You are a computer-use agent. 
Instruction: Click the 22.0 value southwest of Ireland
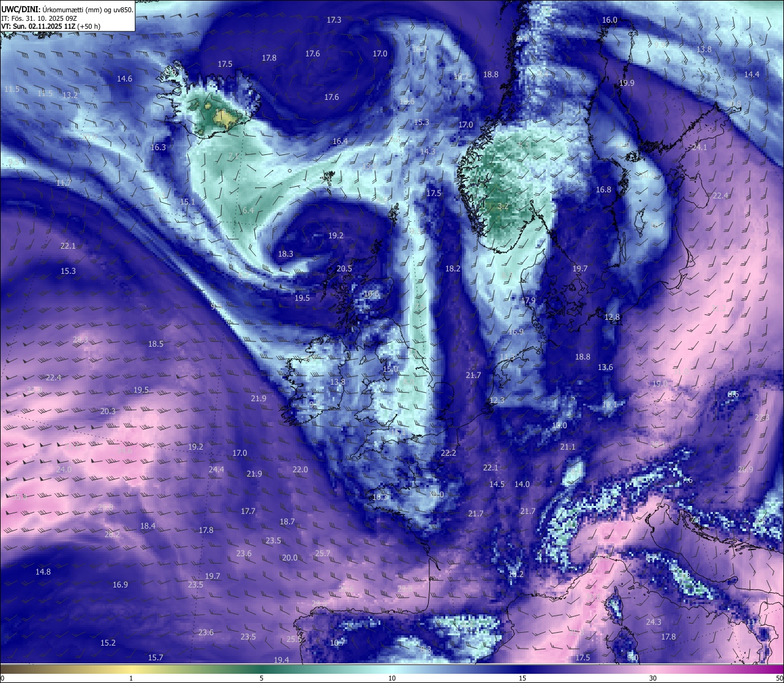300,470
